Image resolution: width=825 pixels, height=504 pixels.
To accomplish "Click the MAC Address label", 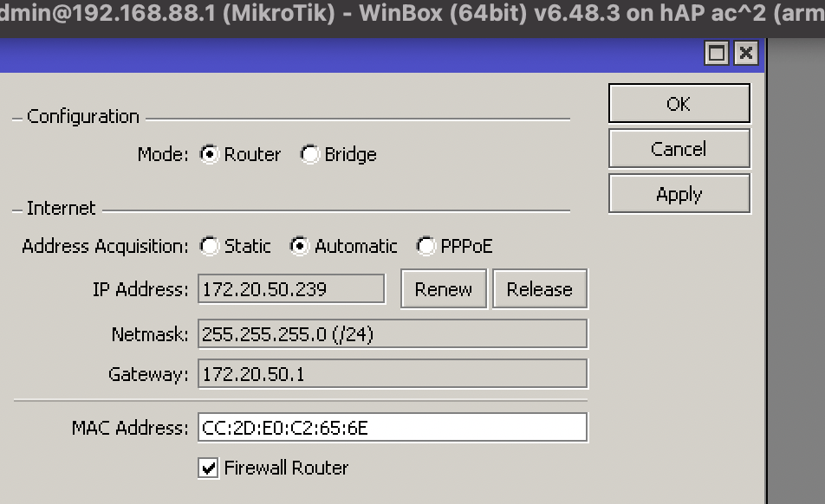I will coord(130,428).
